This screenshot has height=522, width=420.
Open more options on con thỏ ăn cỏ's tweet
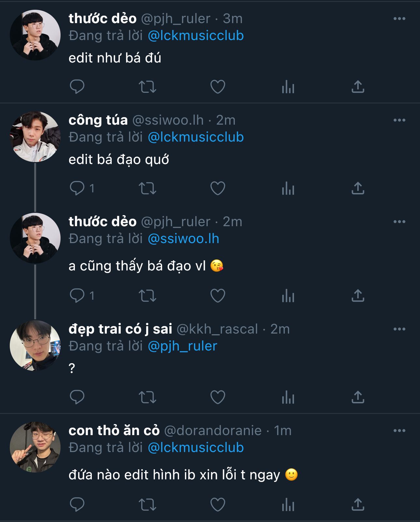(x=399, y=431)
